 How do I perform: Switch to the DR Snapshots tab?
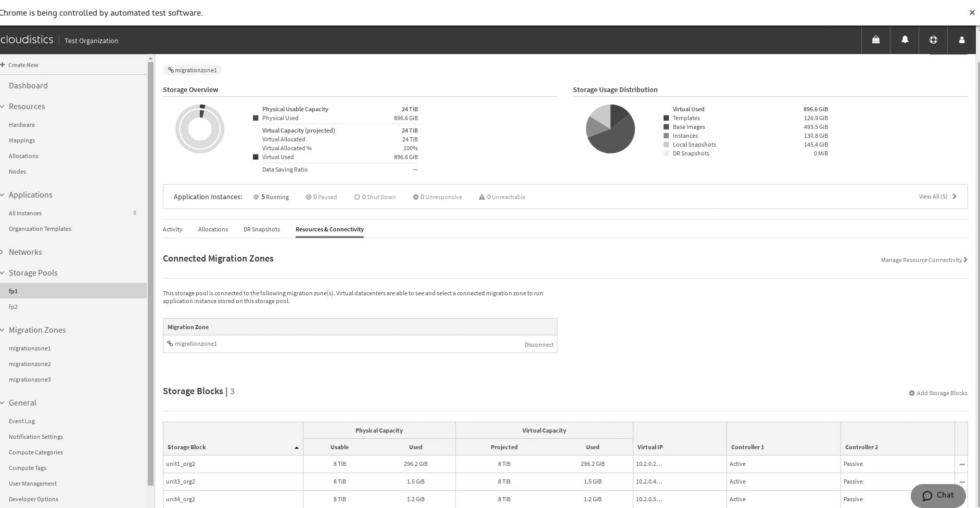pyautogui.click(x=261, y=229)
